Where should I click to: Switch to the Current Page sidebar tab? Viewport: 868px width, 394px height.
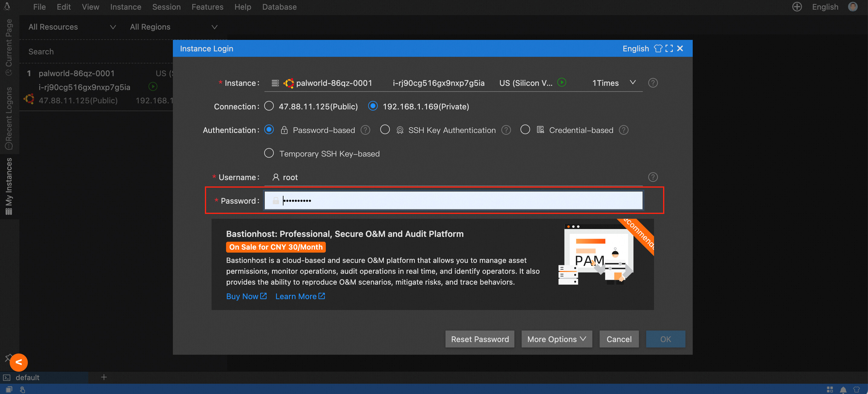click(x=9, y=47)
